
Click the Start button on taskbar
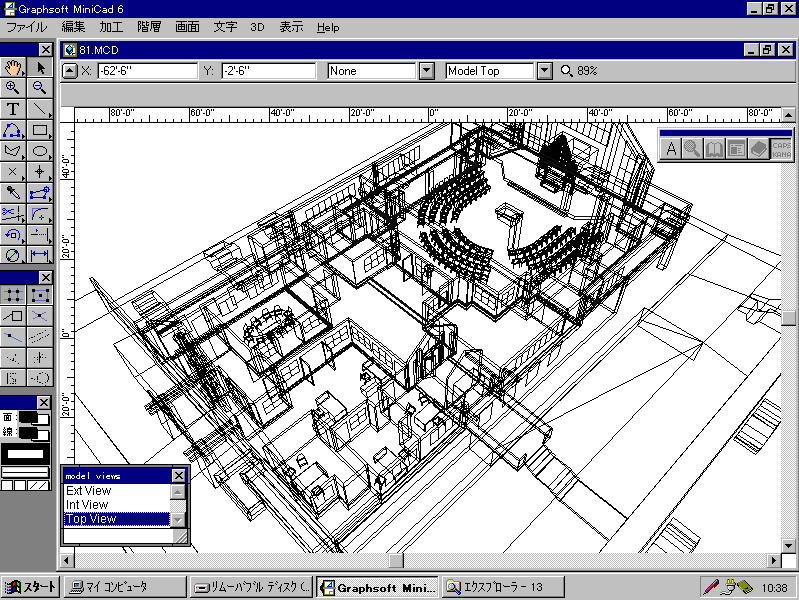tap(30, 587)
